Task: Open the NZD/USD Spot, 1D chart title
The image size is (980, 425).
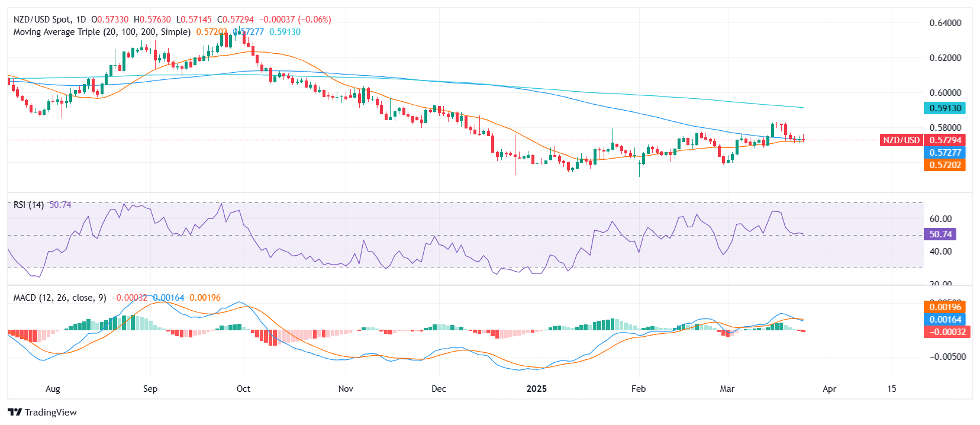Action: tap(50, 20)
